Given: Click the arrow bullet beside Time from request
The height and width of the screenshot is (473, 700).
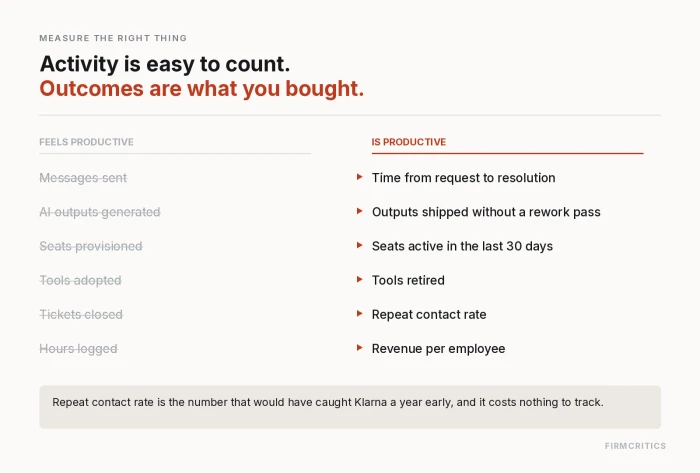Looking at the screenshot, I should [360, 177].
